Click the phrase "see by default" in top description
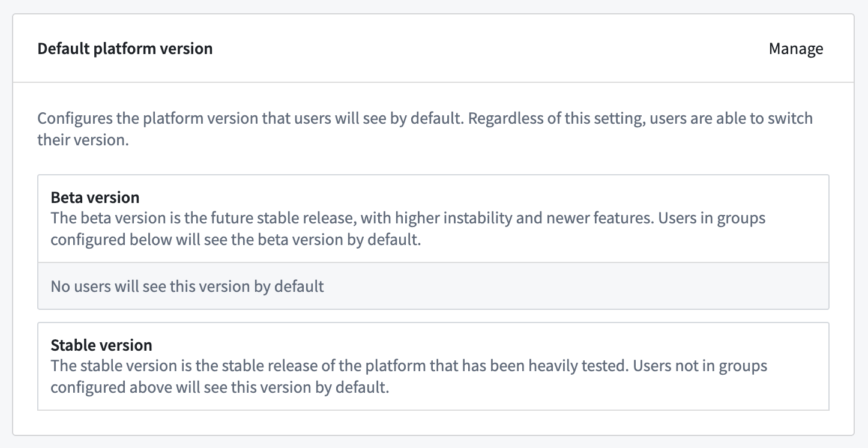The image size is (868, 448). (411, 118)
